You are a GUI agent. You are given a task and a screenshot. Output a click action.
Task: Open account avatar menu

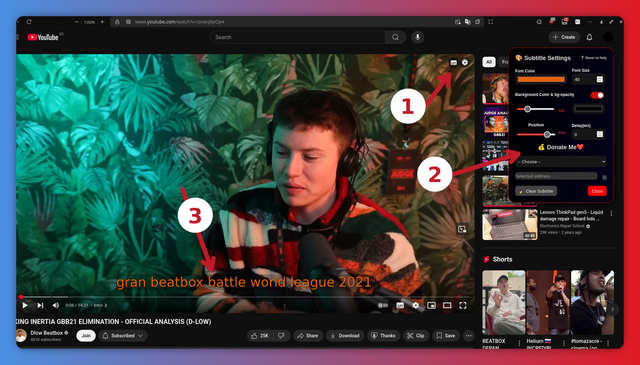[x=608, y=37]
